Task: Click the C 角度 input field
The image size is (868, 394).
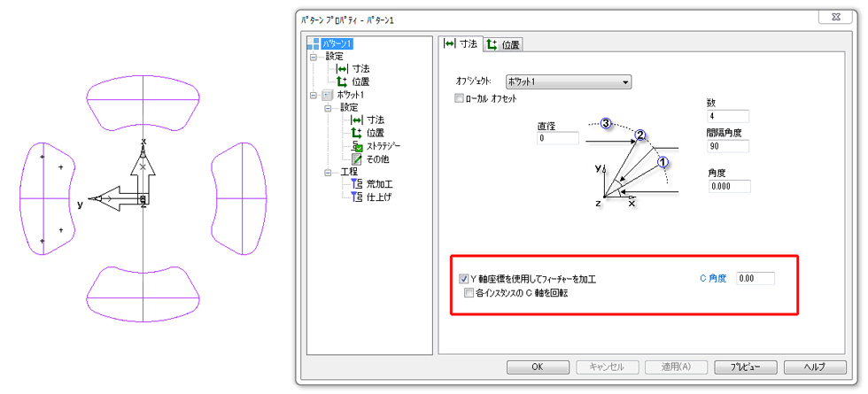Action: point(756,279)
